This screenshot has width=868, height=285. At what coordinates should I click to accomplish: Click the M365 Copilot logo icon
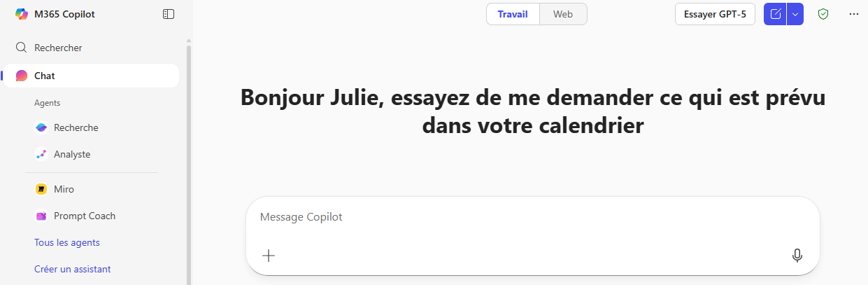22,14
